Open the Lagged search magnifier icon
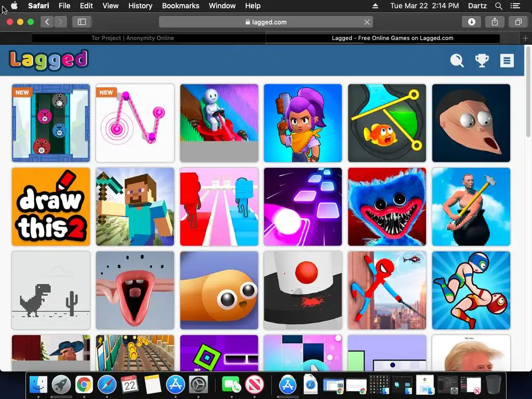This screenshot has width=532, height=399. (x=457, y=61)
